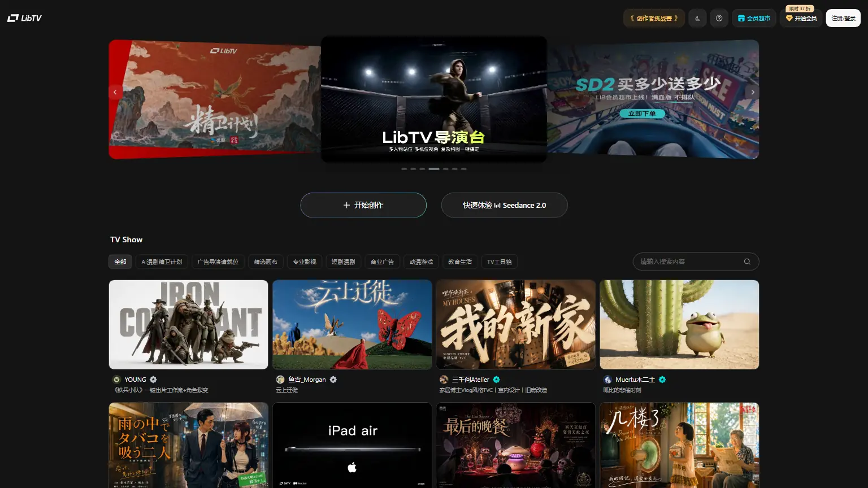Select the 教育生活 tab
The width and height of the screenshot is (868, 488).
[460, 262]
